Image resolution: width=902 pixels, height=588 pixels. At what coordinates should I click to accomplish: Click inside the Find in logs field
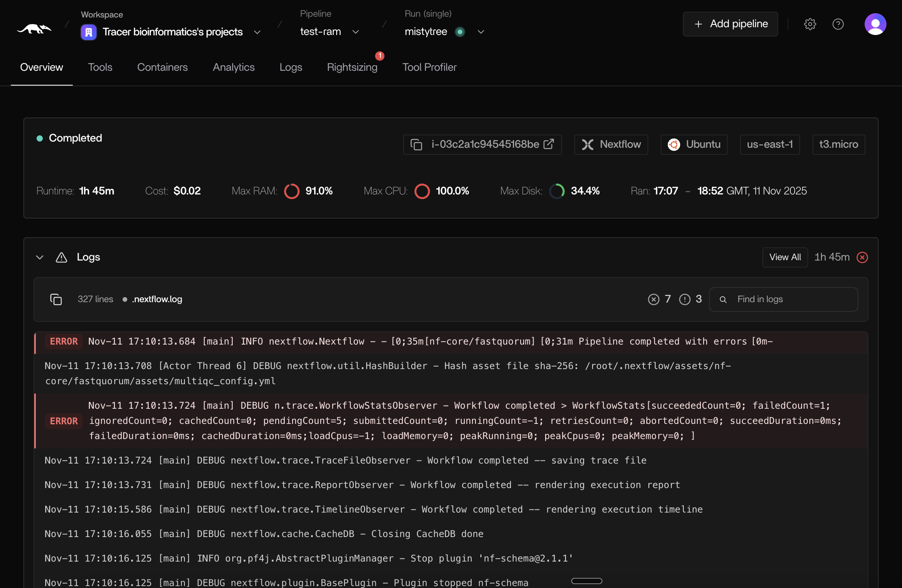point(783,299)
